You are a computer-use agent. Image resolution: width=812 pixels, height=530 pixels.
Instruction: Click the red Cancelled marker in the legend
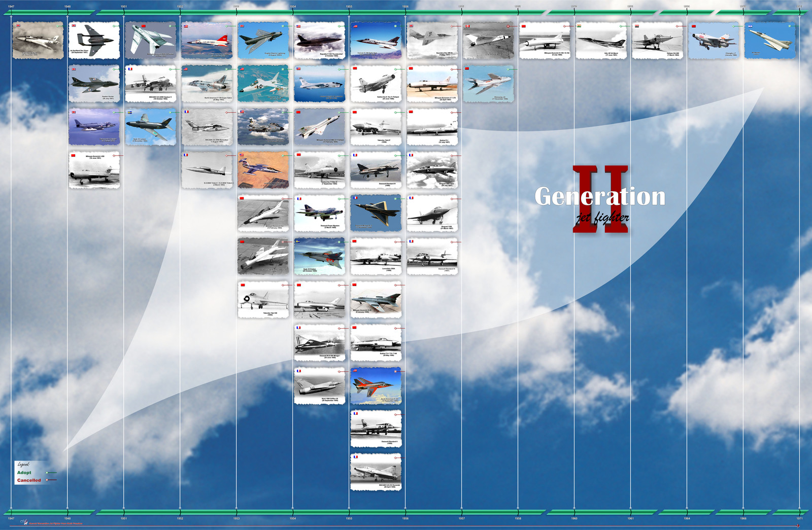pos(51,480)
